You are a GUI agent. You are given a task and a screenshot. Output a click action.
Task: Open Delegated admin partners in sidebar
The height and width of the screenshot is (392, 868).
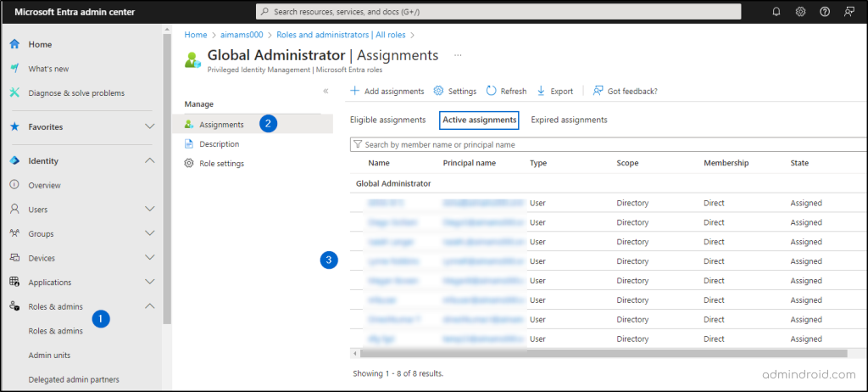pyautogui.click(x=74, y=380)
